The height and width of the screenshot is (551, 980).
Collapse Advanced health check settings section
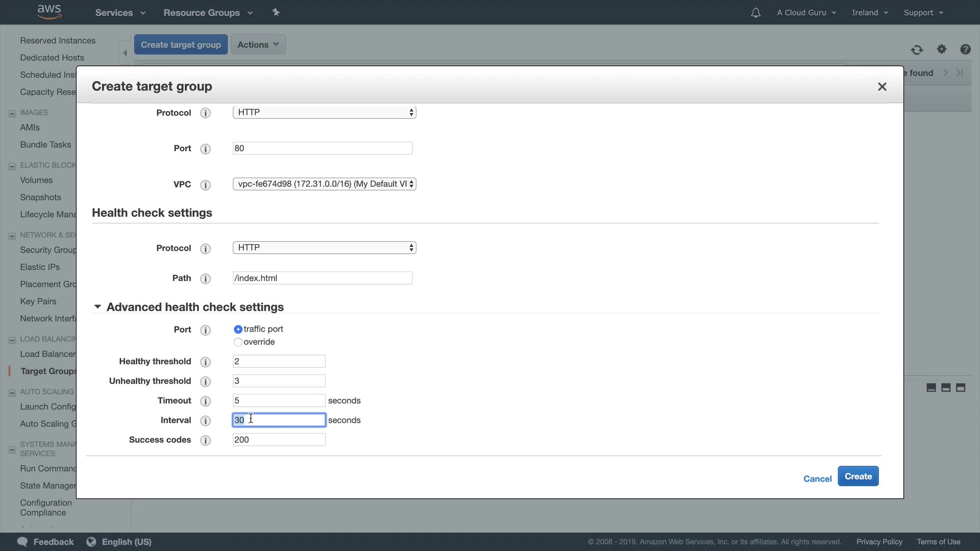click(97, 307)
